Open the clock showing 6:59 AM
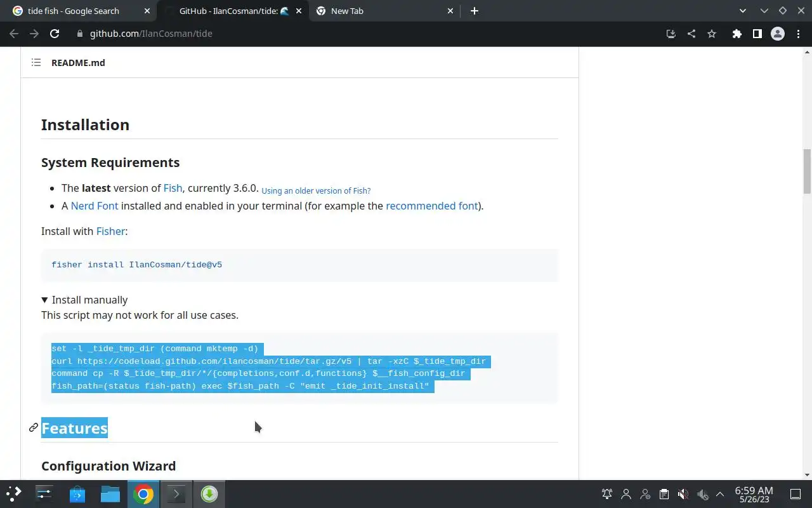Viewport: 812px width, 508px height. click(754, 494)
